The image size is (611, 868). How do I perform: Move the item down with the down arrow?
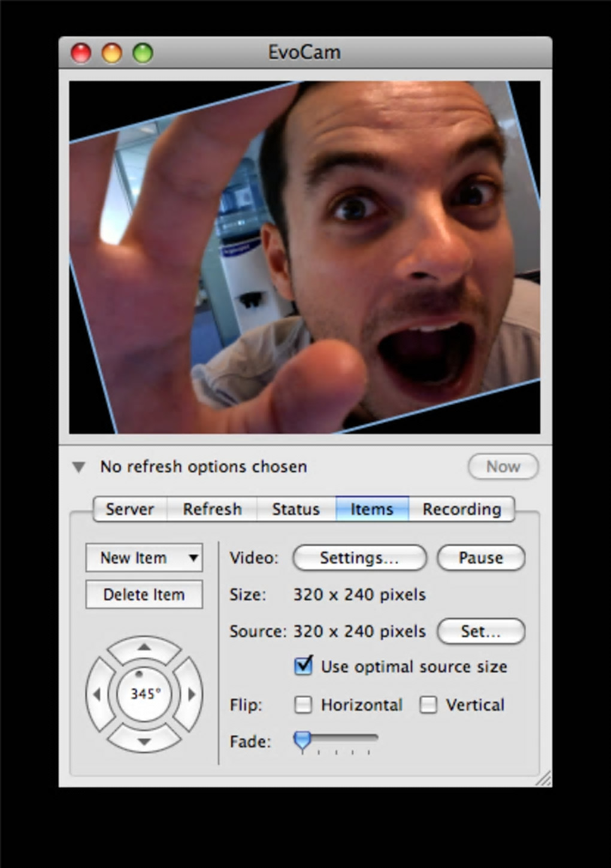(x=144, y=740)
